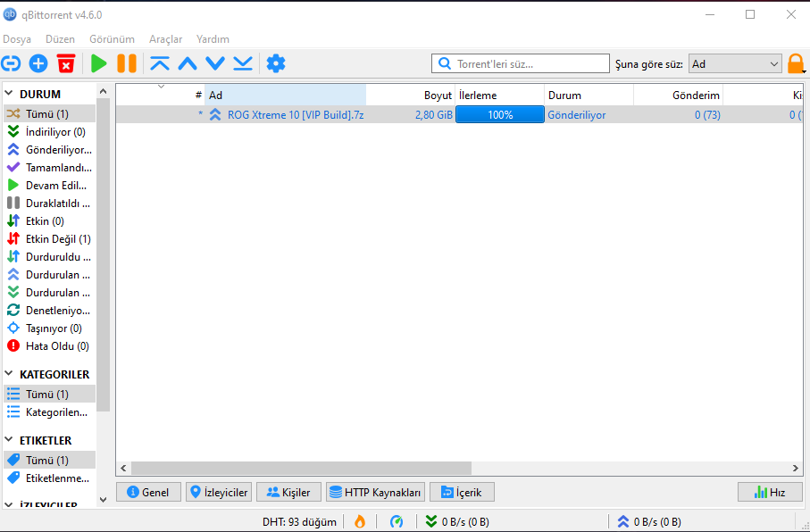Screen dimensions: 810x532
Task: Click the Torrent'leri süz search field
Action: (x=521, y=64)
